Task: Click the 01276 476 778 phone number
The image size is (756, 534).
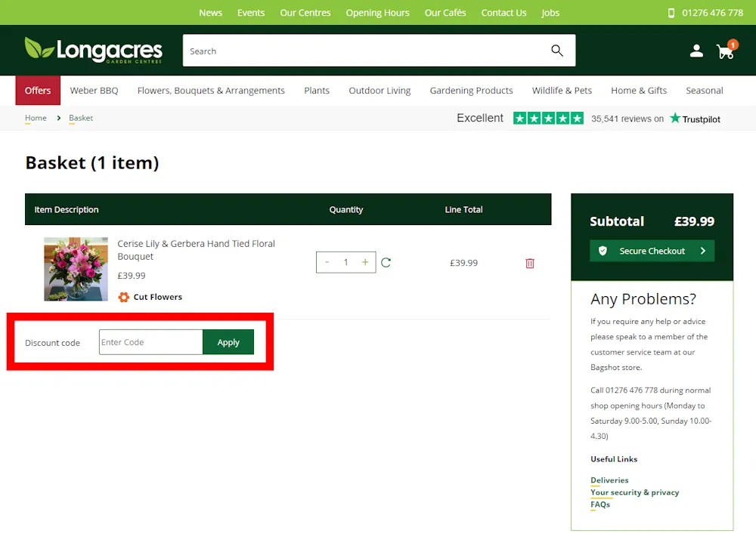Action: [x=713, y=13]
